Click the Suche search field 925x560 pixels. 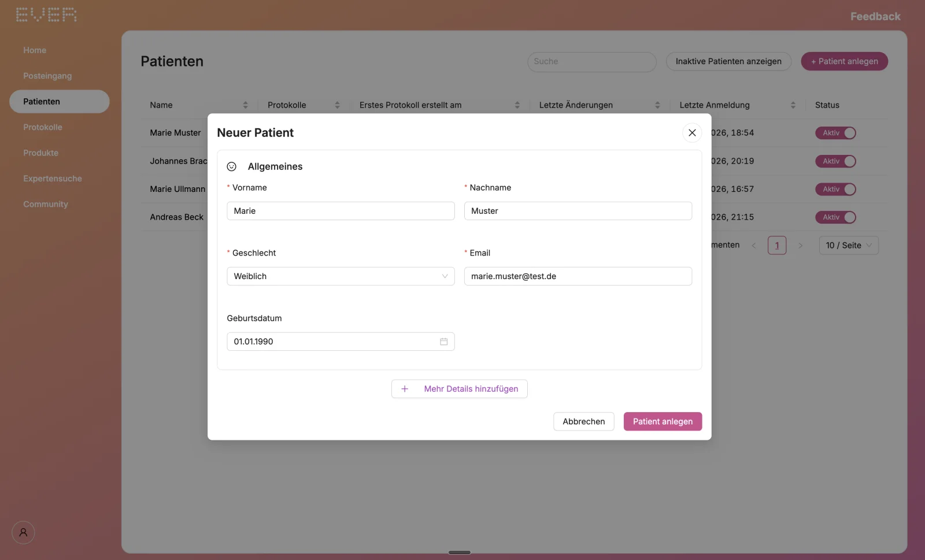[x=591, y=61]
